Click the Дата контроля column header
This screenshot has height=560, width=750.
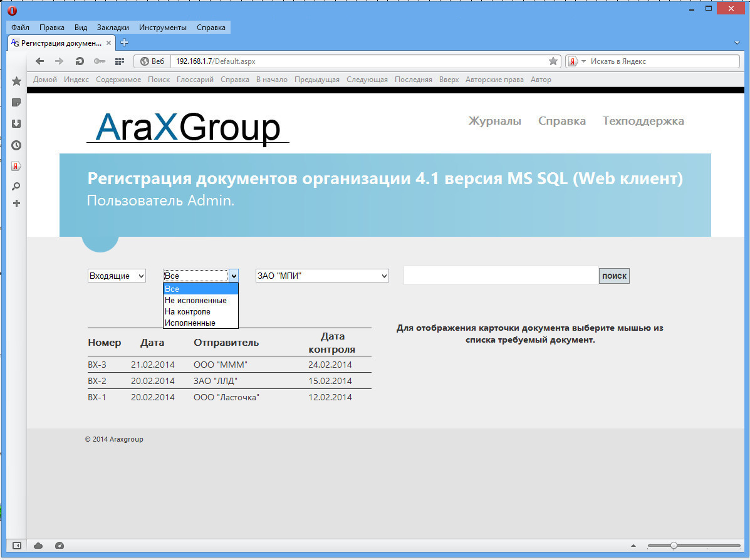coord(332,343)
